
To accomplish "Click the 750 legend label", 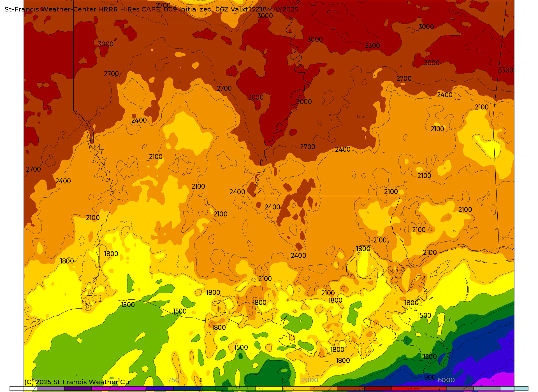I will click(x=173, y=380).
